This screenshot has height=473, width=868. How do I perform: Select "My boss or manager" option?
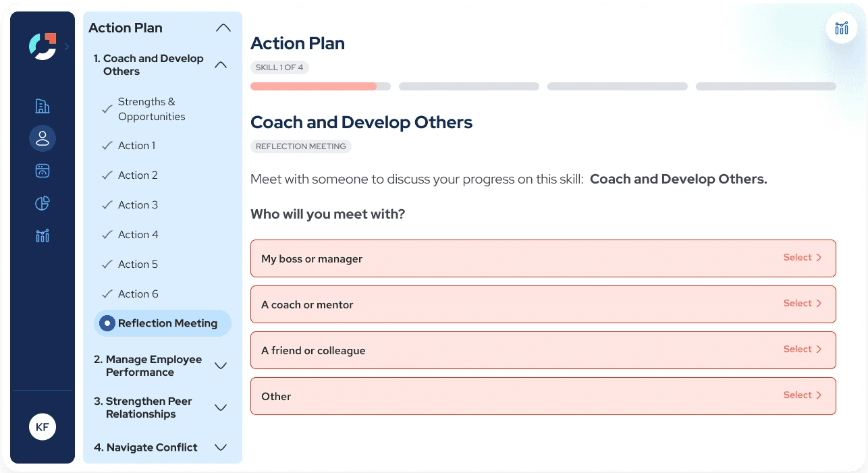click(543, 258)
